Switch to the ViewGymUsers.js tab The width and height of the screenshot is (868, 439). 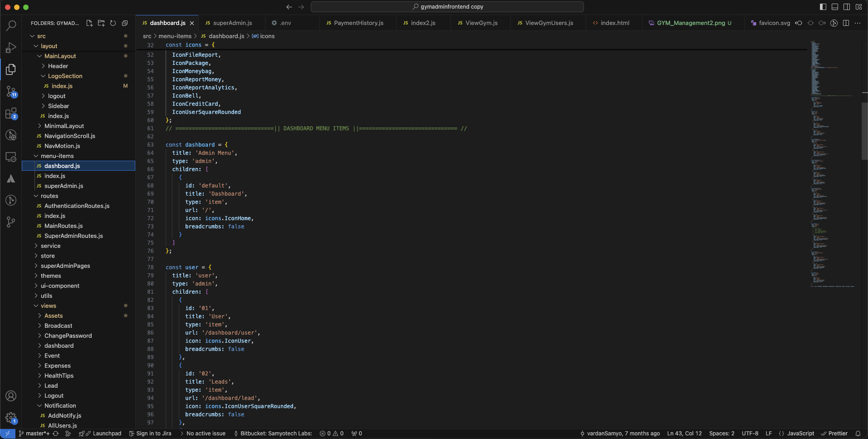click(x=549, y=23)
